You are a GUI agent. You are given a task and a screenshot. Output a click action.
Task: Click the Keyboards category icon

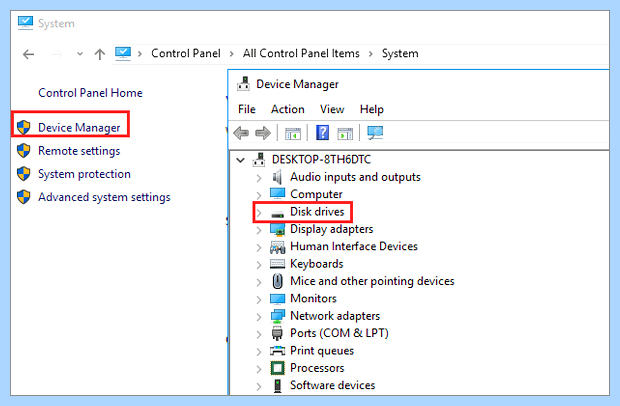pyautogui.click(x=278, y=264)
